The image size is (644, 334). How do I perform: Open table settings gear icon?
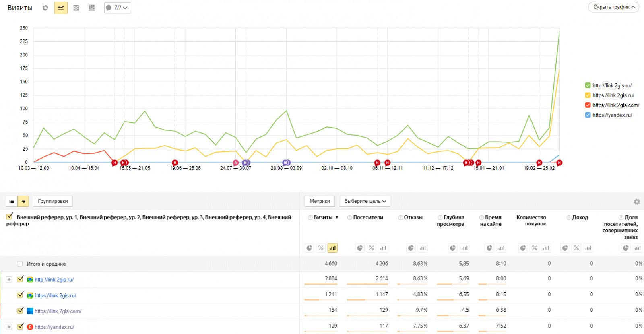[636, 202]
